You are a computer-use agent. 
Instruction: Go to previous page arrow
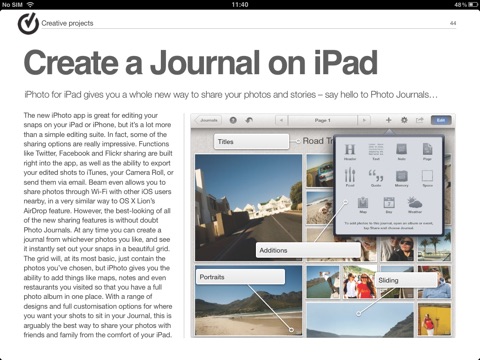point(282,120)
